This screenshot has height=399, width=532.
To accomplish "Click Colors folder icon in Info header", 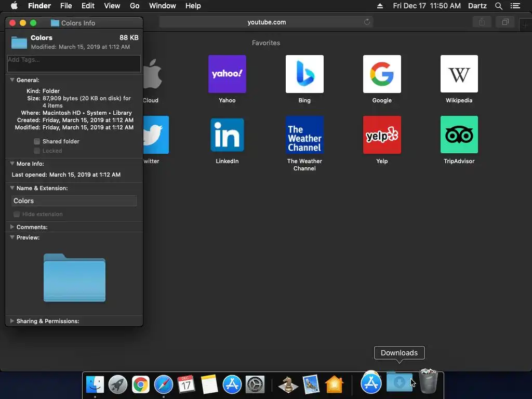I will [19, 43].
